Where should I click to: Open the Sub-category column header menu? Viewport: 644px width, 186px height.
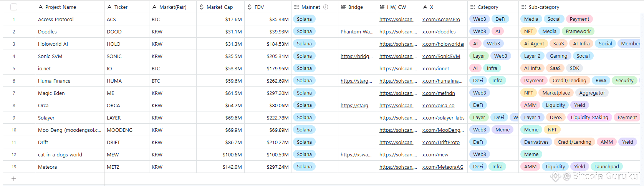(581, 7)
